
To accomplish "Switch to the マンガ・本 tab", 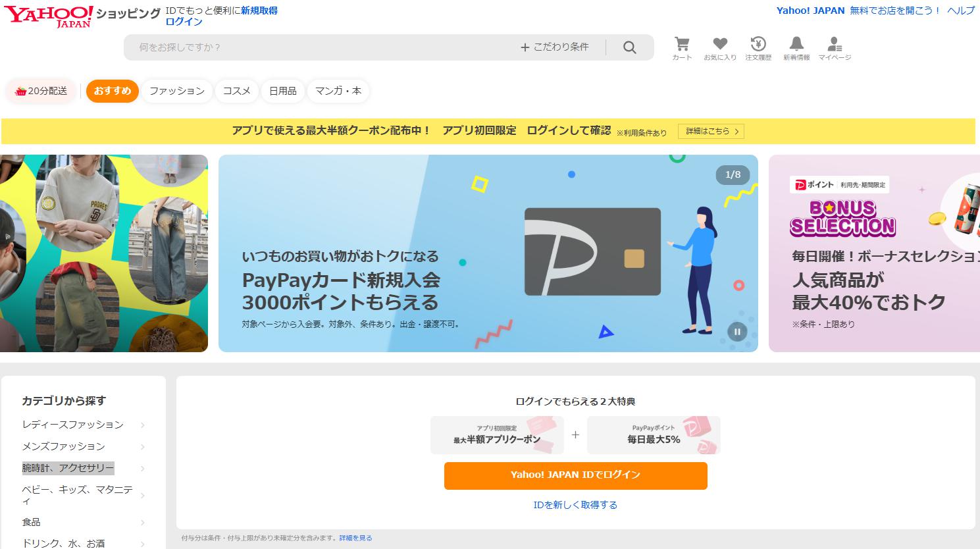I will click(338, 91).
